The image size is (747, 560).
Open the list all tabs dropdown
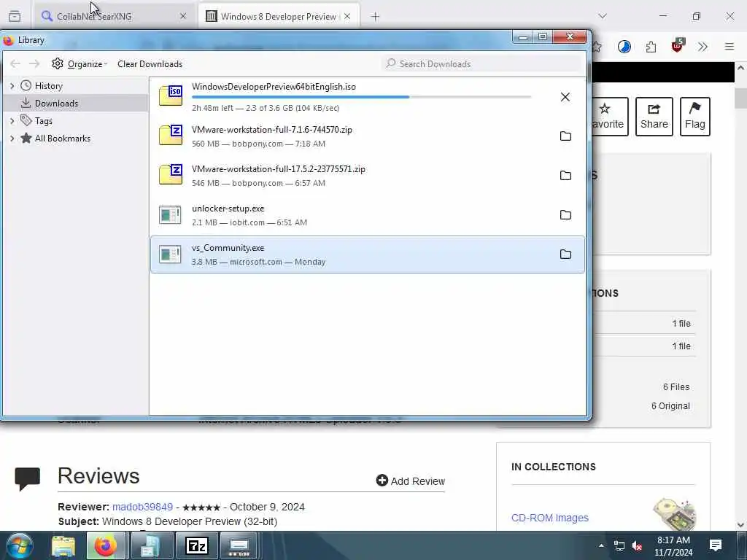603,16
